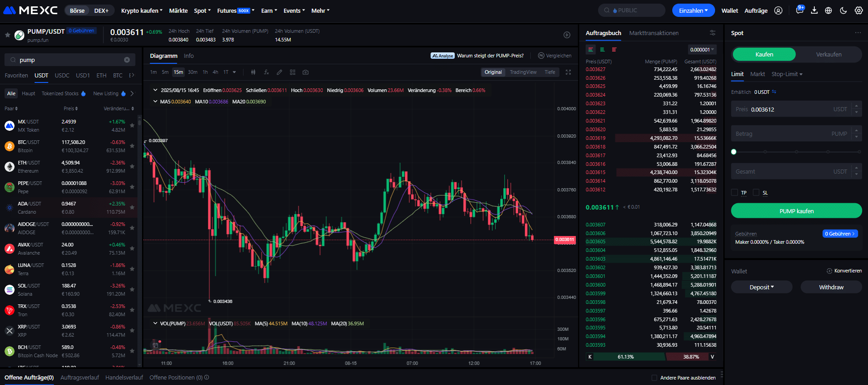
Task: Select the drawing pencil tool
Action: click(x=279, y=72)
